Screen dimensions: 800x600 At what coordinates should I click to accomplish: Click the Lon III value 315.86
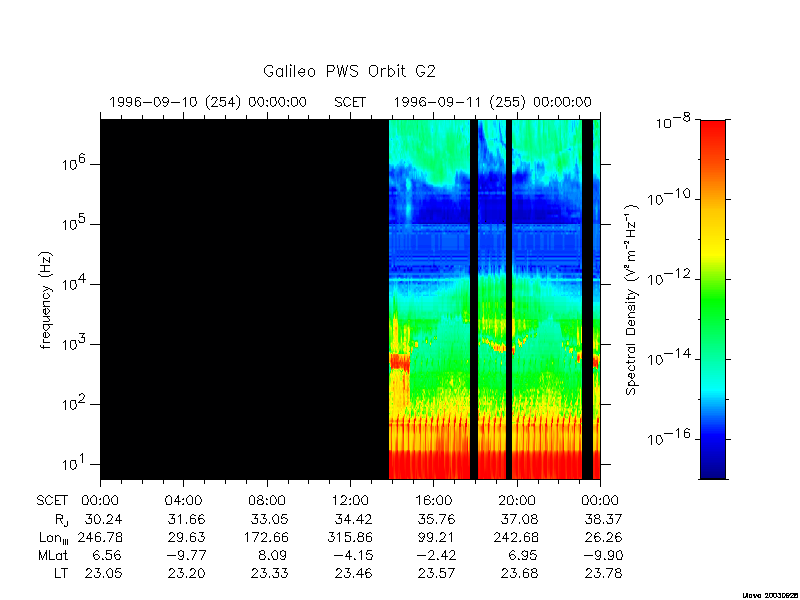click(349, 537)
